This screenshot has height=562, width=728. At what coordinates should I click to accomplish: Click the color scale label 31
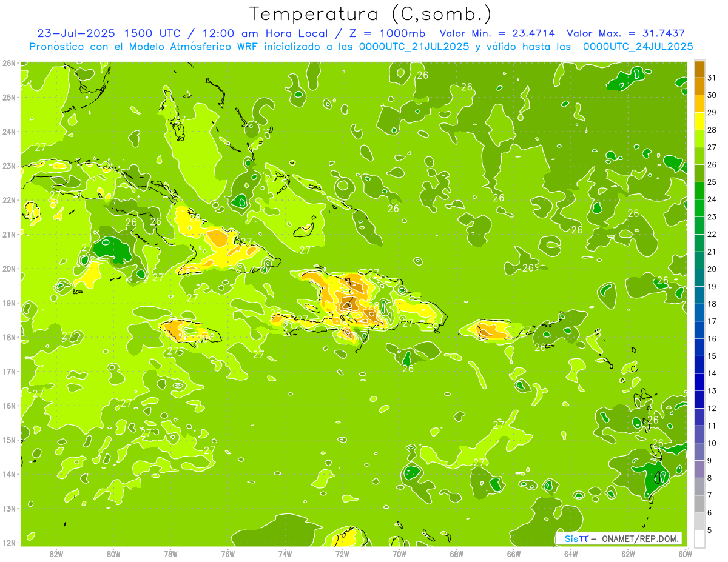[712, 77]
